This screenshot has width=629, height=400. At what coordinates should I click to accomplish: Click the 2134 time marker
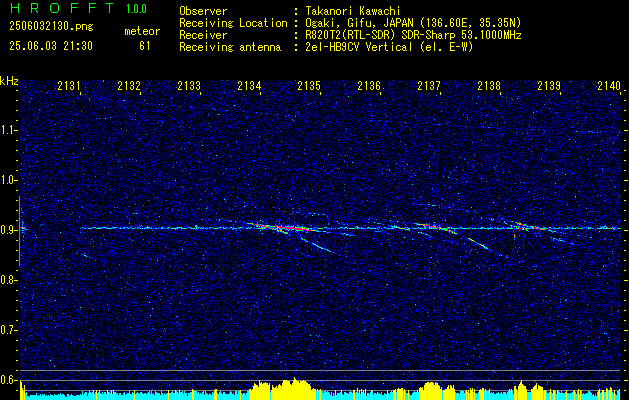(x=249, y=86)
